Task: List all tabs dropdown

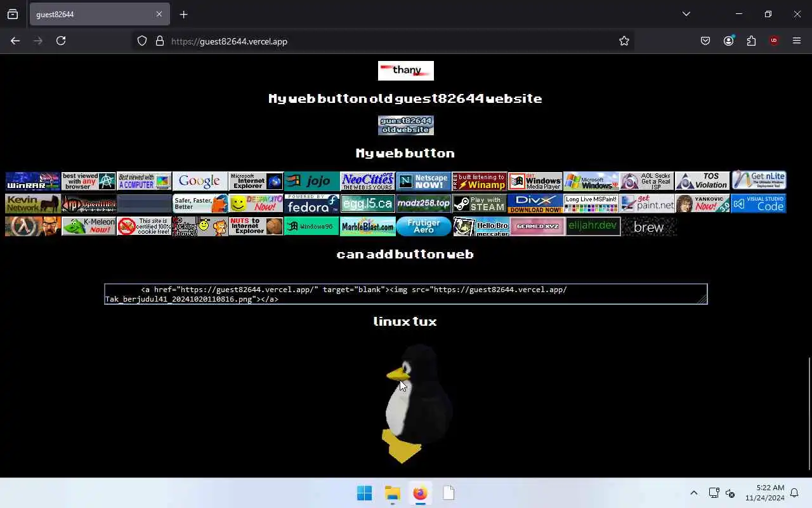Action: (686, 14)
